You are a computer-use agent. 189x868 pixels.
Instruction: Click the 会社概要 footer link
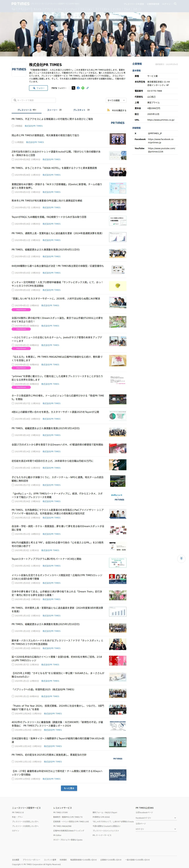pyautogui.click(x=15, y=860)
